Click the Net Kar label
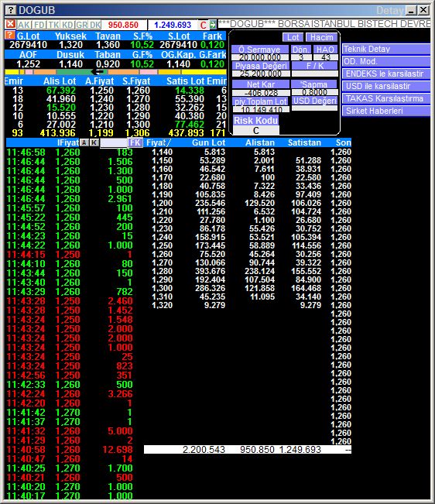 click(261, 84)
